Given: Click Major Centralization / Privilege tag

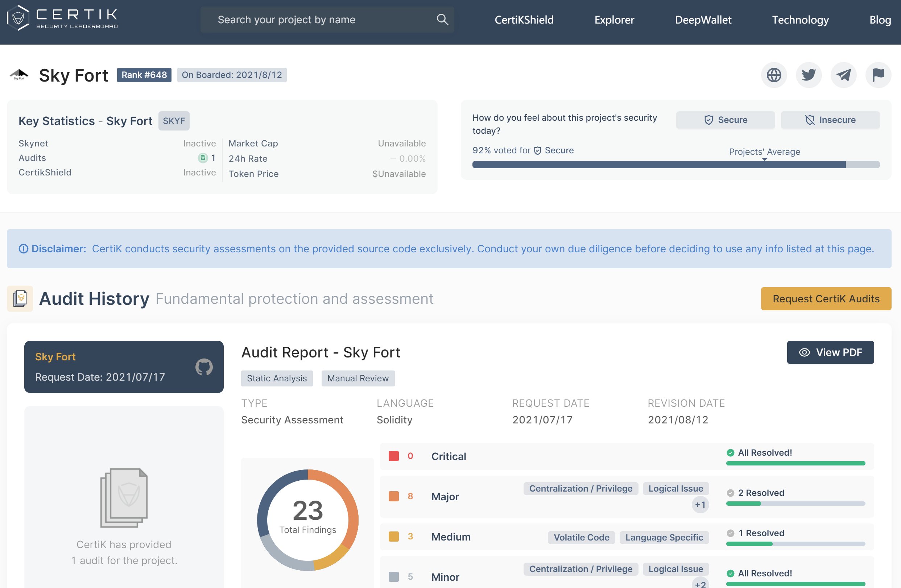Looking at the screenshot, I should (581, 489).
